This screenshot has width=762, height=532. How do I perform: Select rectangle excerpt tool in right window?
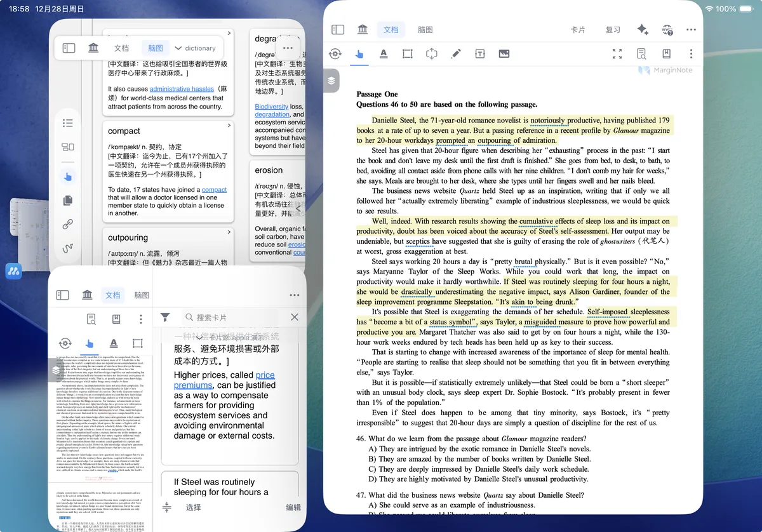coord(408,54)
